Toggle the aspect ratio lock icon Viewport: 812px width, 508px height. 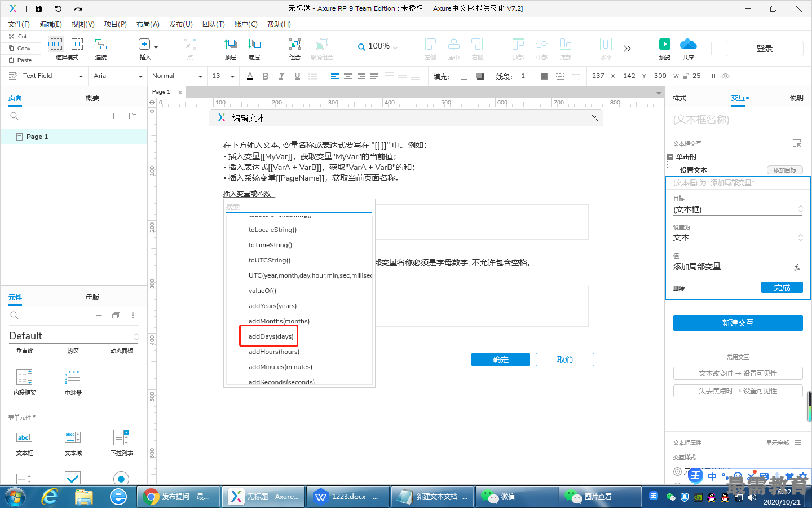pos(685,76)
